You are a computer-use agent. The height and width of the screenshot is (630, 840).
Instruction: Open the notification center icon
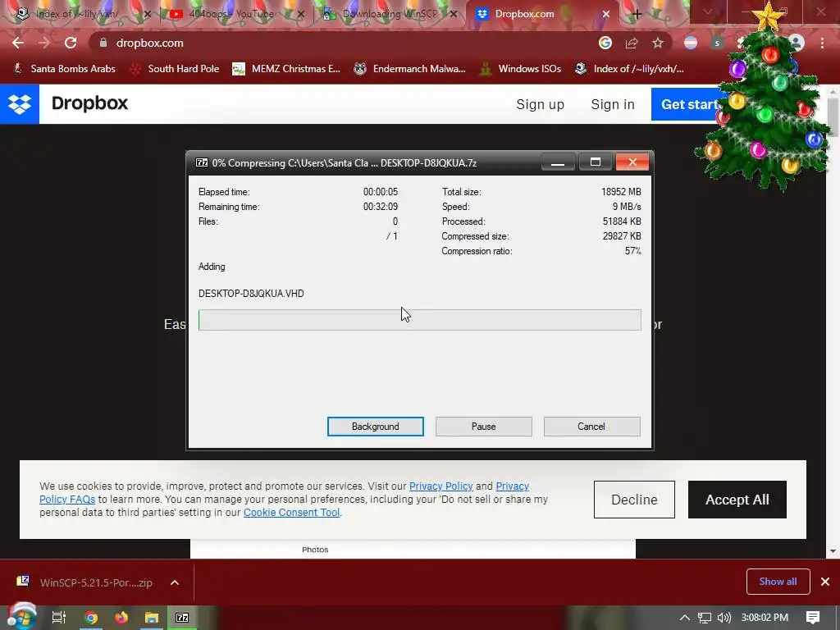point(813,618)
